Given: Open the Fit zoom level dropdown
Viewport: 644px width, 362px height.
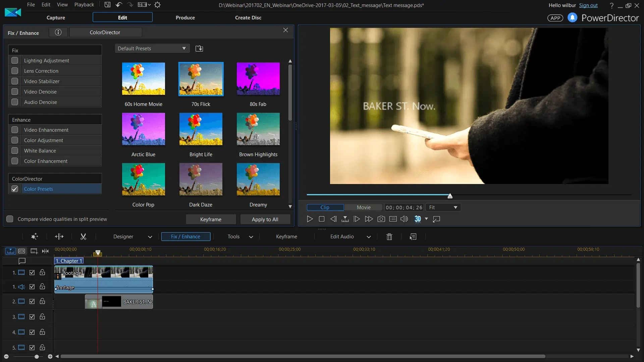Looking at the screenshot, I should click(x=443, y=207).
